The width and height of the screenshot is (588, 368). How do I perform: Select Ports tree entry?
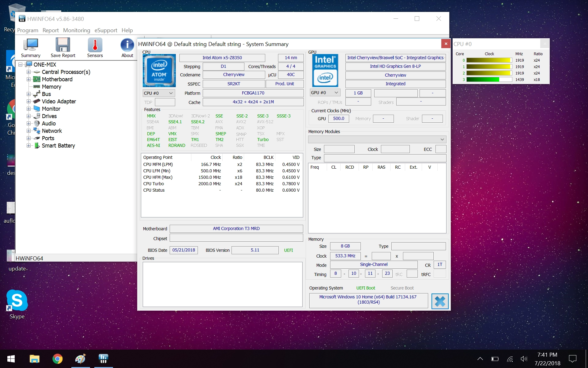[48, 138]
